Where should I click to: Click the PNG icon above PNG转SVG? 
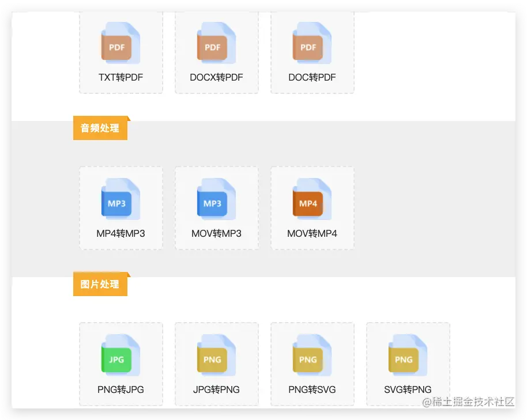click(x=312, y=355)
